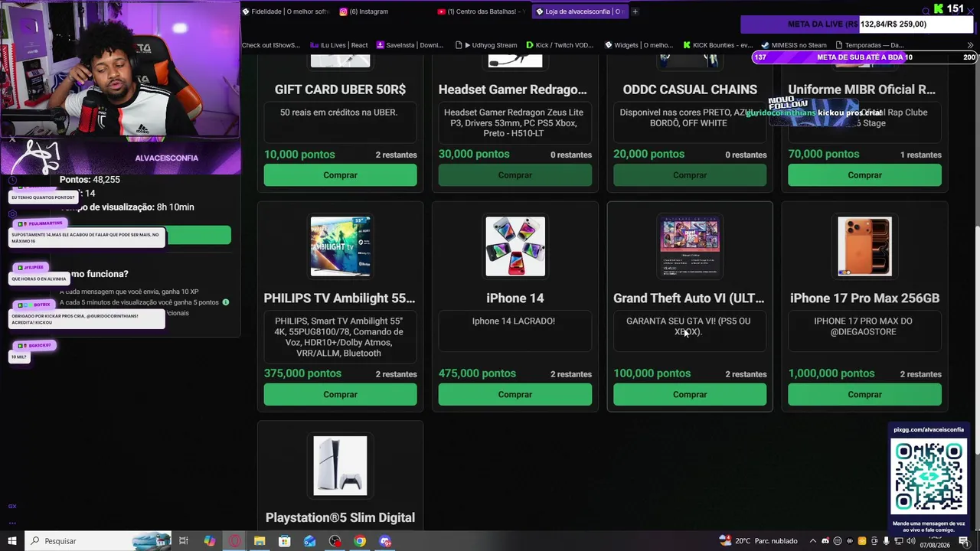Launch Copilot from the taskbar

coord(209,541)
